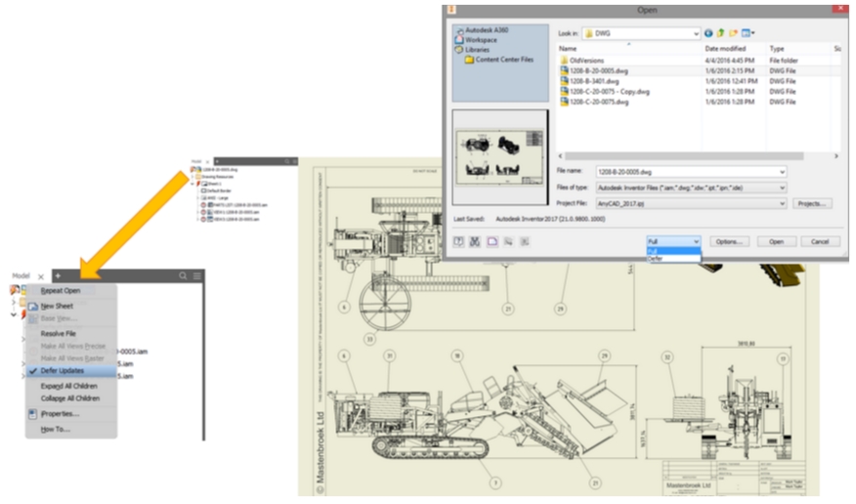This screenshot has width=856, height=504.
Task: Switch to the Model browser tab
Action: tap(21, 276)
